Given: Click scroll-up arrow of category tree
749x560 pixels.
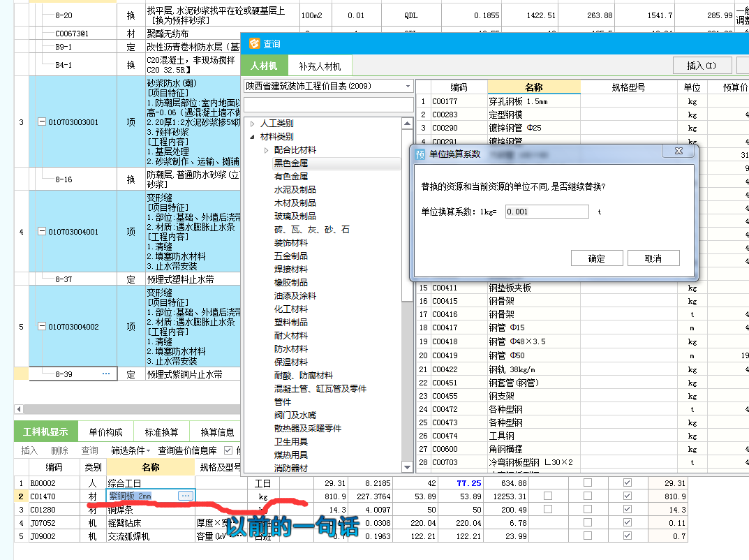Looking at the screenshot, I should (x=407, y=124).
